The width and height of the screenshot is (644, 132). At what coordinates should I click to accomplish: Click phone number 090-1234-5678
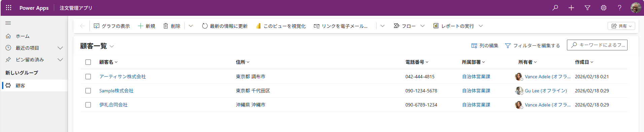pos(421,91)
